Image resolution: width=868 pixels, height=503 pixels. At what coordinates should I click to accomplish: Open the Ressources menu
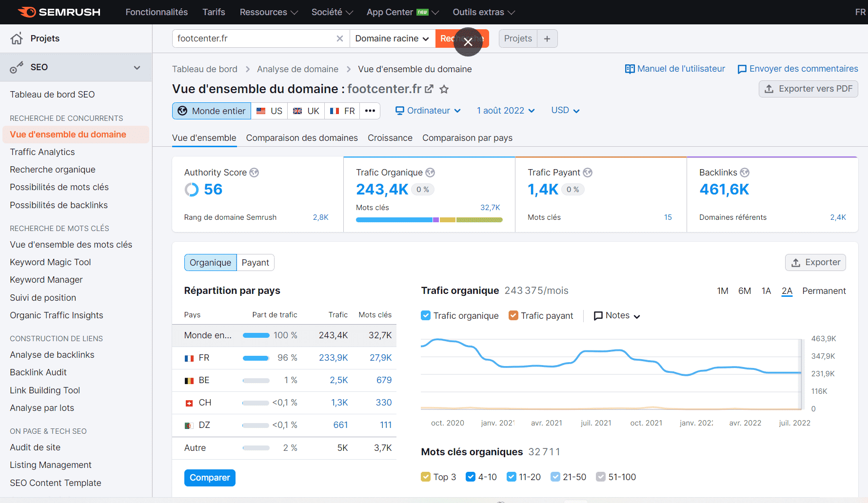tap(268, 12)
